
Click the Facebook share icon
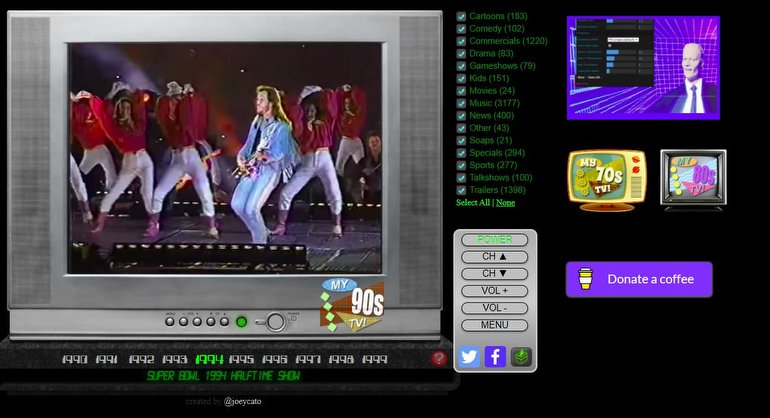click(495, 357)
